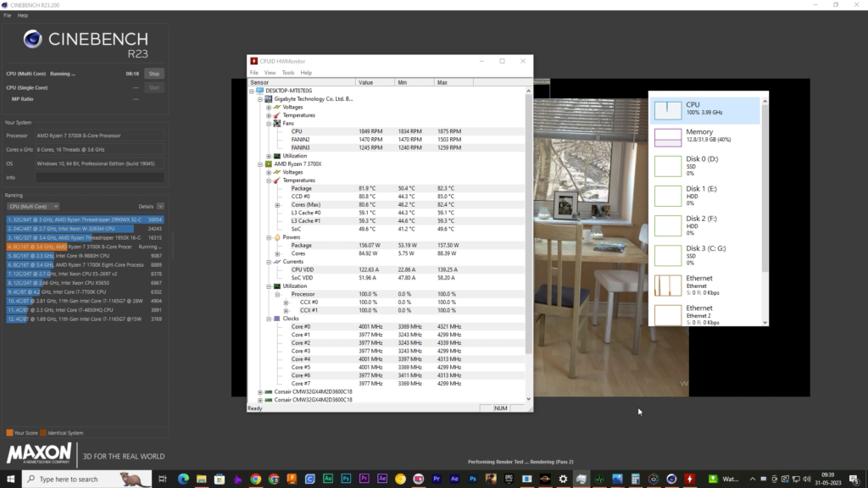Open Cinebench's File menu
868x488 pixels.
[7, 15]
